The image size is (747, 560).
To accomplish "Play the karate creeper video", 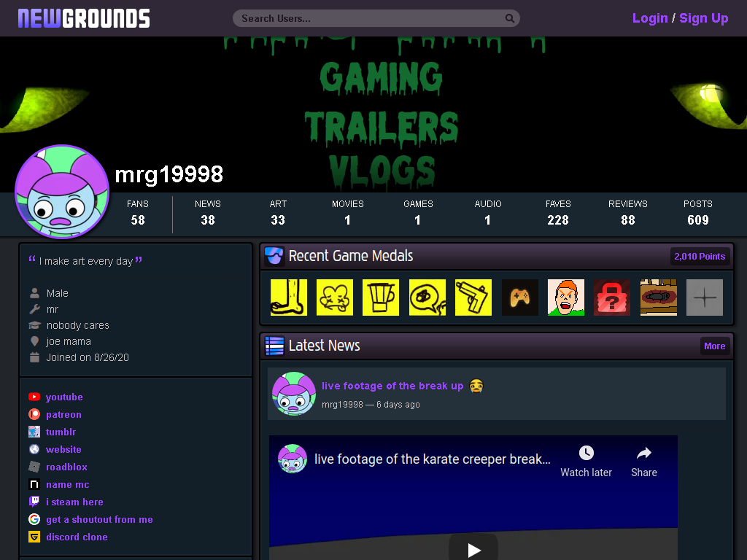I will click(x=473, y=550).
